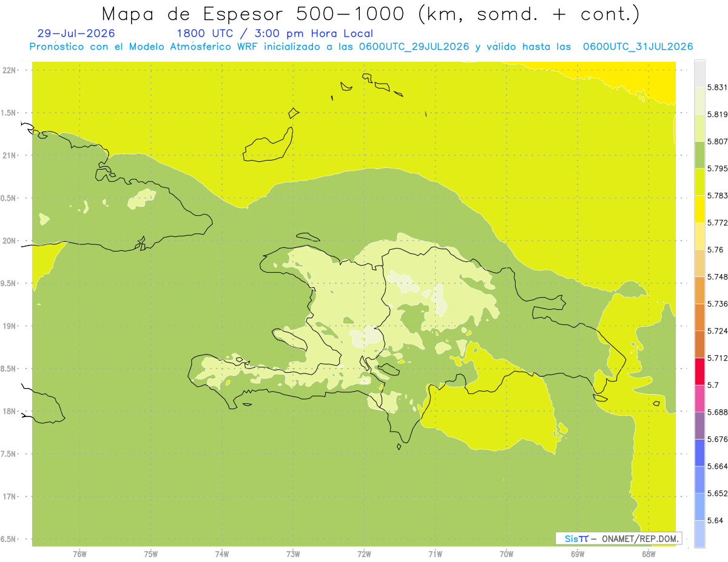Click the 74W longitude label
Viewport: 728px width, 562px height.
click(x=222, y=554)
